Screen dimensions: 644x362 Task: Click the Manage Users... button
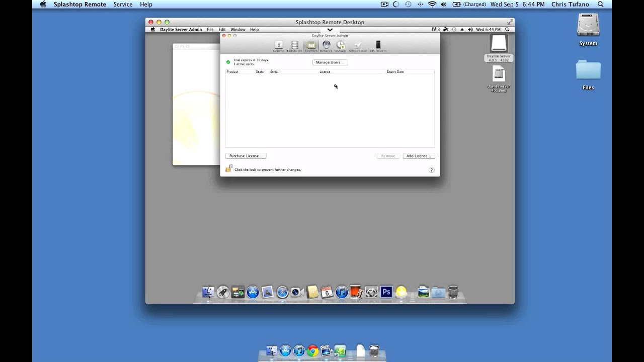tap(330, 62)
